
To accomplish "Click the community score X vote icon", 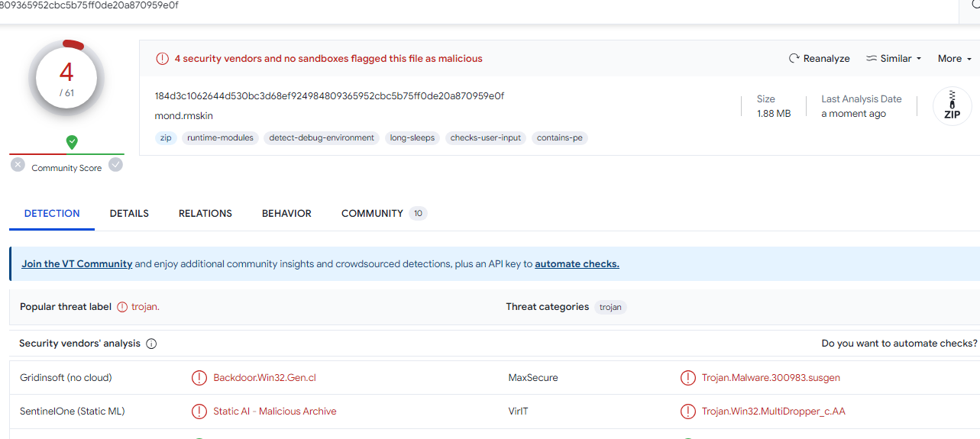I will pos(18,164).
